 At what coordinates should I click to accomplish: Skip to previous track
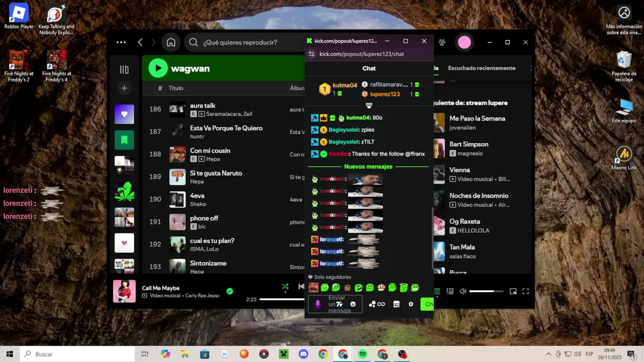[301, 287]
